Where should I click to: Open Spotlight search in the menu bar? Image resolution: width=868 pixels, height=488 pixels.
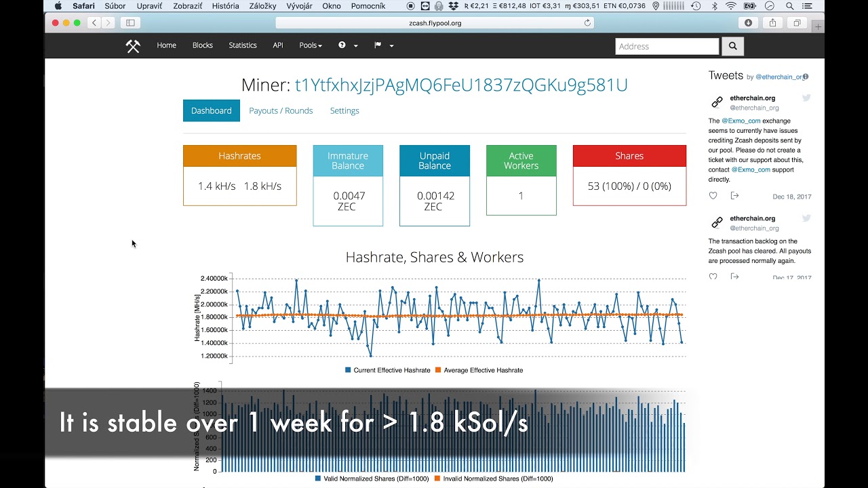tap(790, 6)
